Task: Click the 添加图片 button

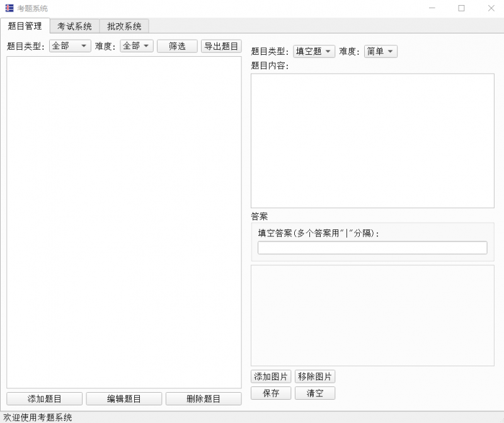Action: [x=270, y=376]
